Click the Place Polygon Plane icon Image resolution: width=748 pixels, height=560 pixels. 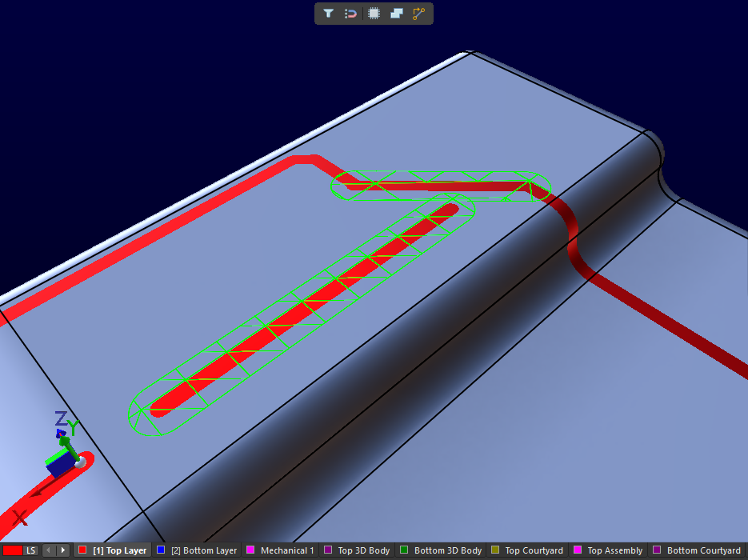(396, 14)
